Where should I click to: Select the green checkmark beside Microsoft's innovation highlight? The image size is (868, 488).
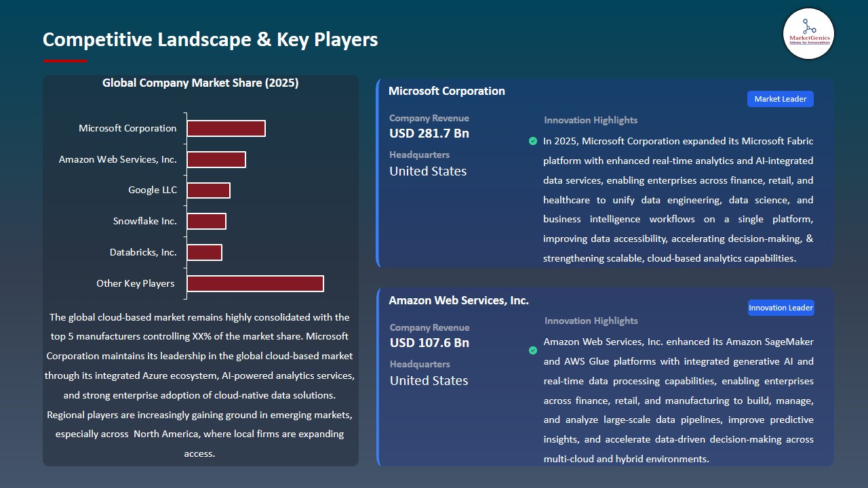[x=533, y=141]
